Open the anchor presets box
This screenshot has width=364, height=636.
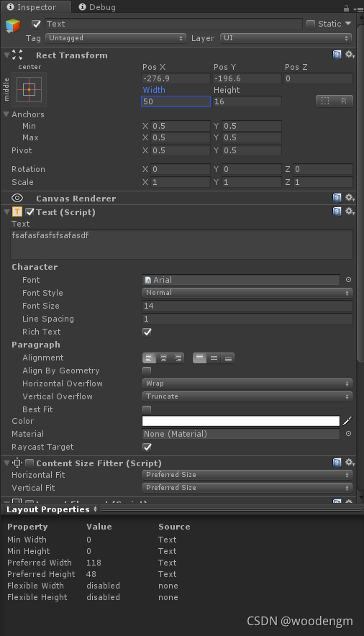click(x=29, y=89)
